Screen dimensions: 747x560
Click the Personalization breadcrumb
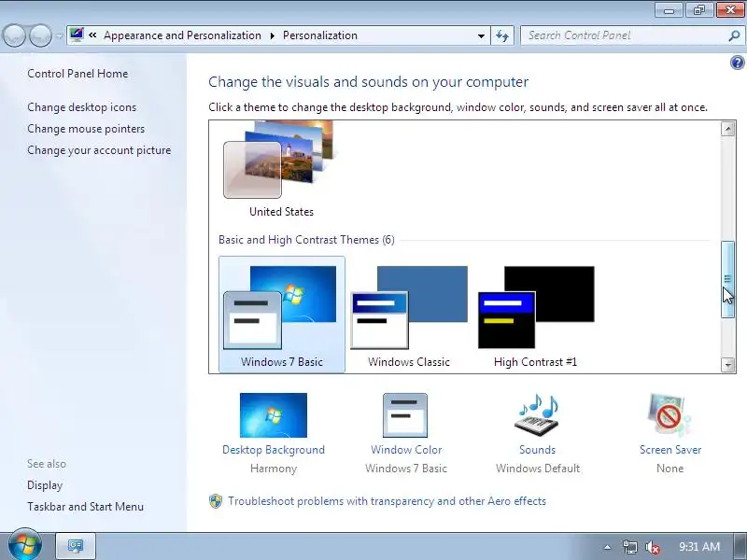(320, 35)
